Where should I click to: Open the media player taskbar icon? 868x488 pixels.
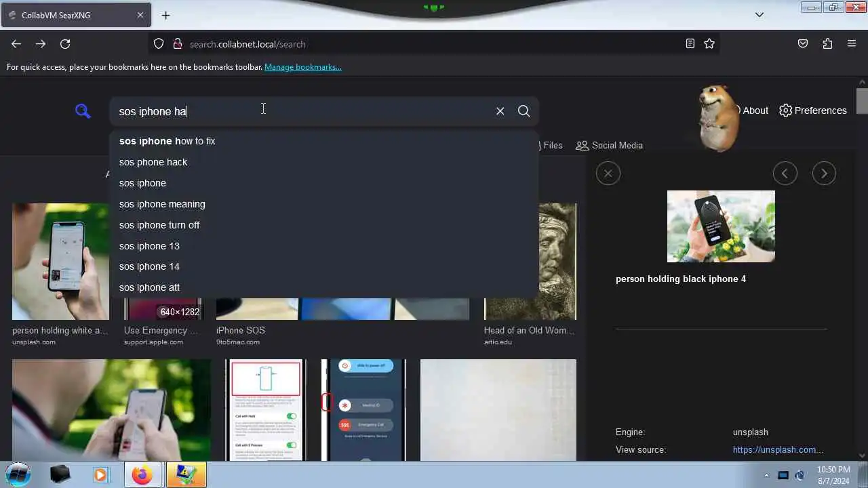point(100,475)
